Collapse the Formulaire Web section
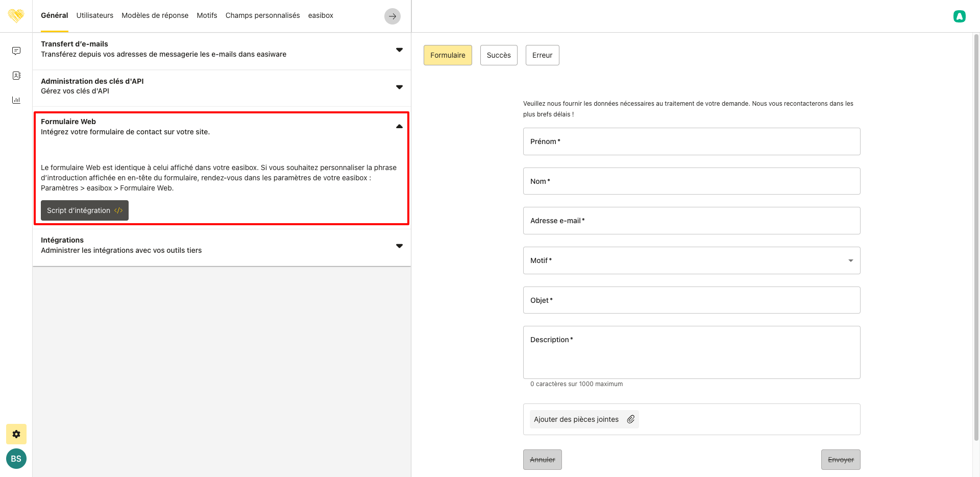980x477 pixels. point(399,126)
